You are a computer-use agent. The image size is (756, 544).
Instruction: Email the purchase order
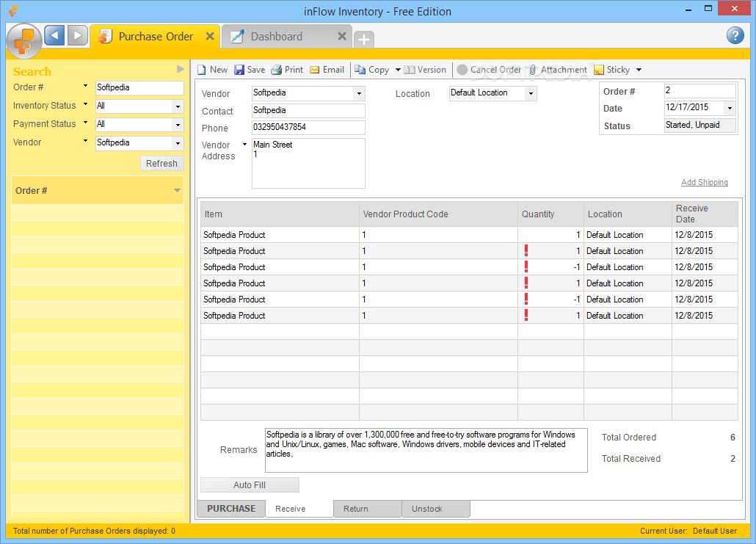(327, 70)
